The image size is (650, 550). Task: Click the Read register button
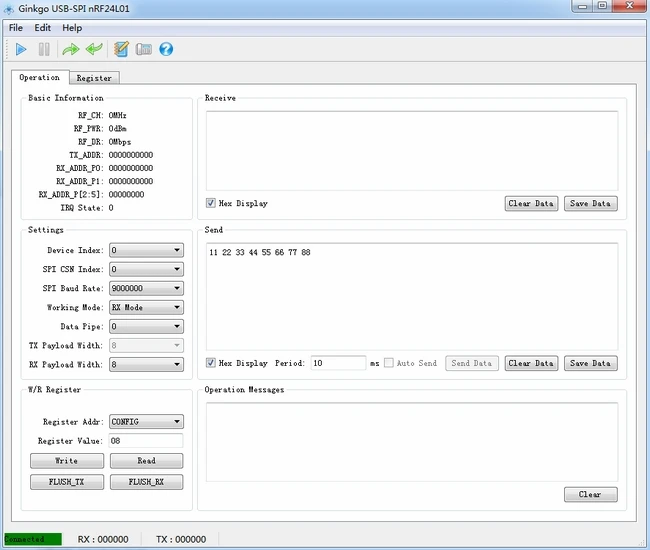click(x=146, y=461)
